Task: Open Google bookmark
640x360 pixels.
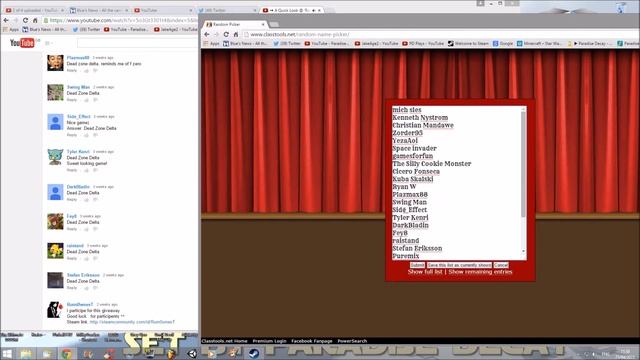Action: click(x=503, y=43)
